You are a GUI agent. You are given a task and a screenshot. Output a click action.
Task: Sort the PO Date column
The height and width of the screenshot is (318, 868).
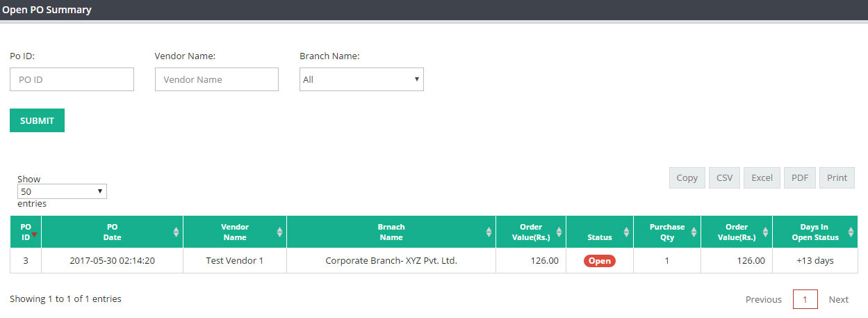176,232
